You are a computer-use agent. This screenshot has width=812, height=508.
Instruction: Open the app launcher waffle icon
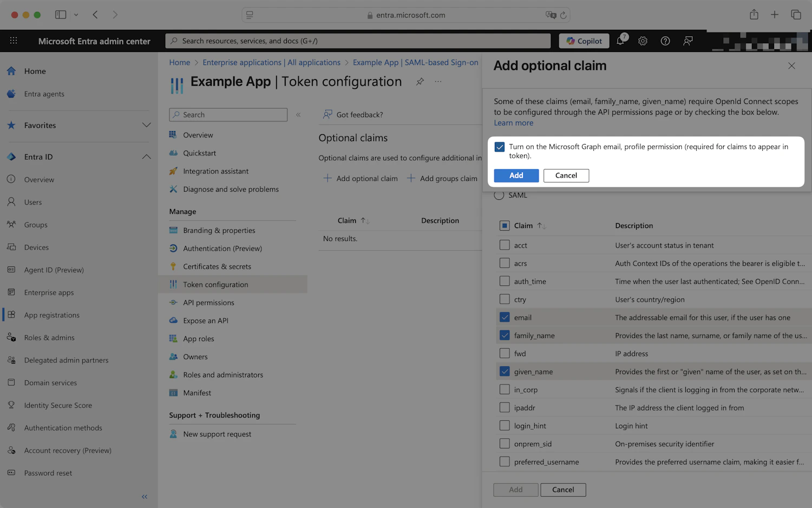pos(14,41)
